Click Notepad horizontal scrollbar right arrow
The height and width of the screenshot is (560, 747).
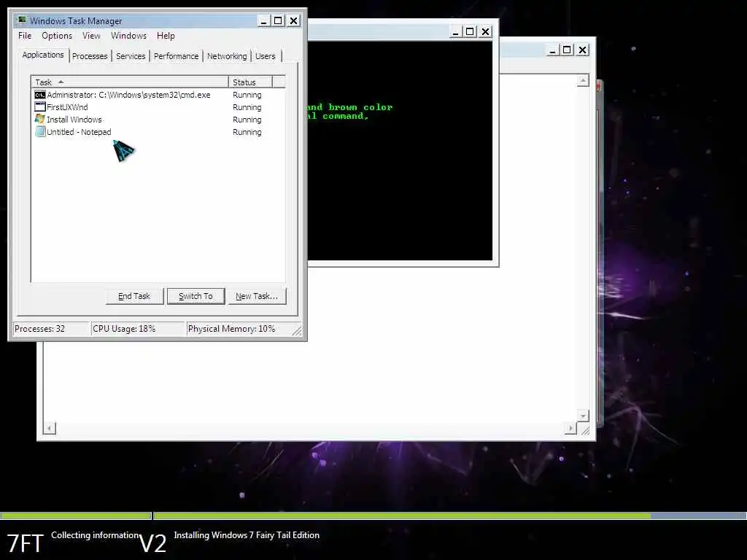click(570, 428)
